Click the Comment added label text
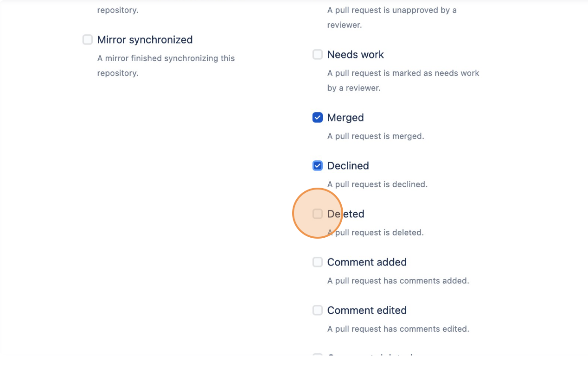588x367 pixels. (367, 262)
